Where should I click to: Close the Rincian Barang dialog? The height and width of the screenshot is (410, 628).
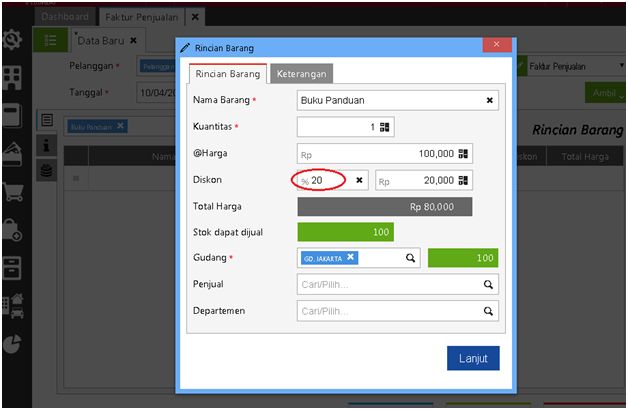pos(497,44)
